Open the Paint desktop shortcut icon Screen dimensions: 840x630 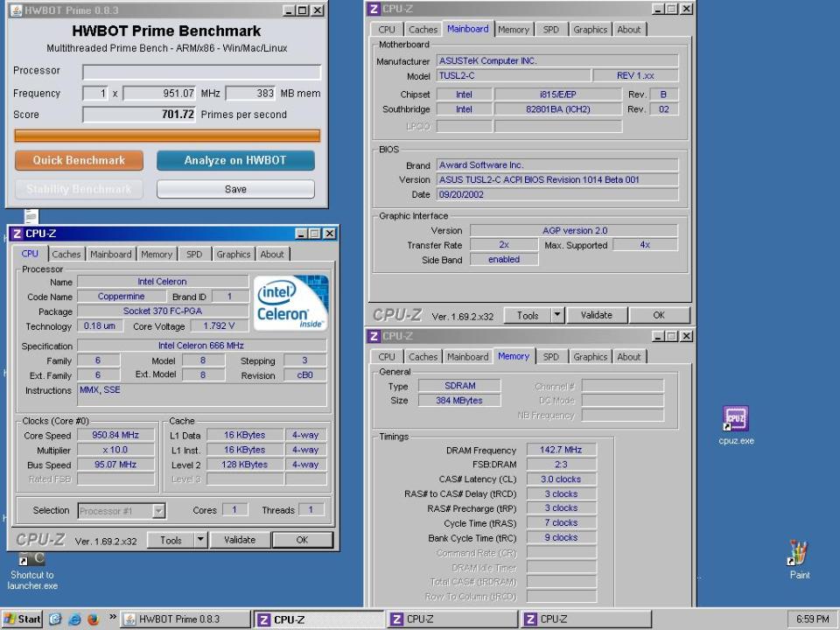click(x=798, y=553)
